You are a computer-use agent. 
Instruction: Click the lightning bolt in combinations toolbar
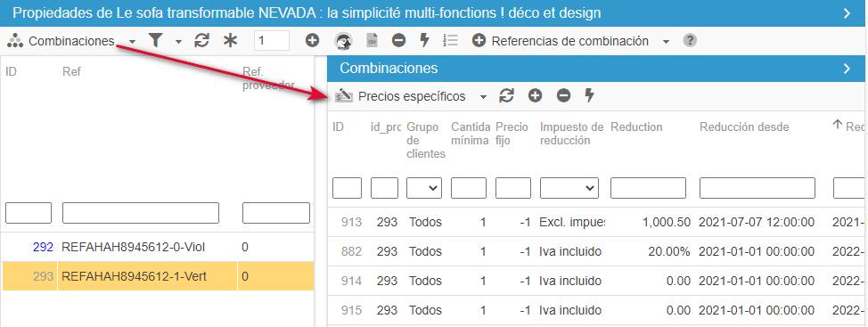point(424,40)
